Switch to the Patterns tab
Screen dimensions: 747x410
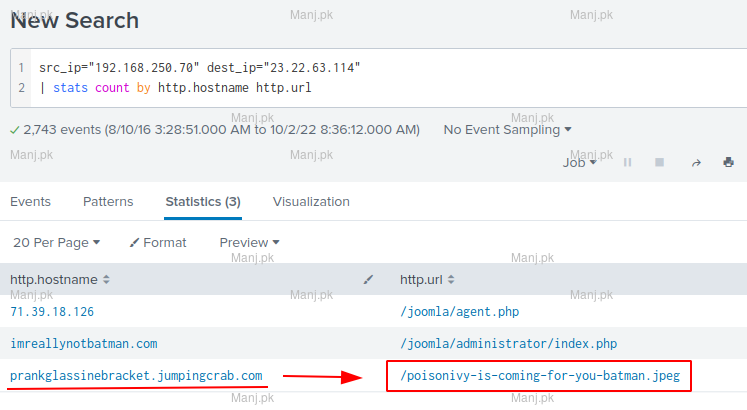[108, 201]
